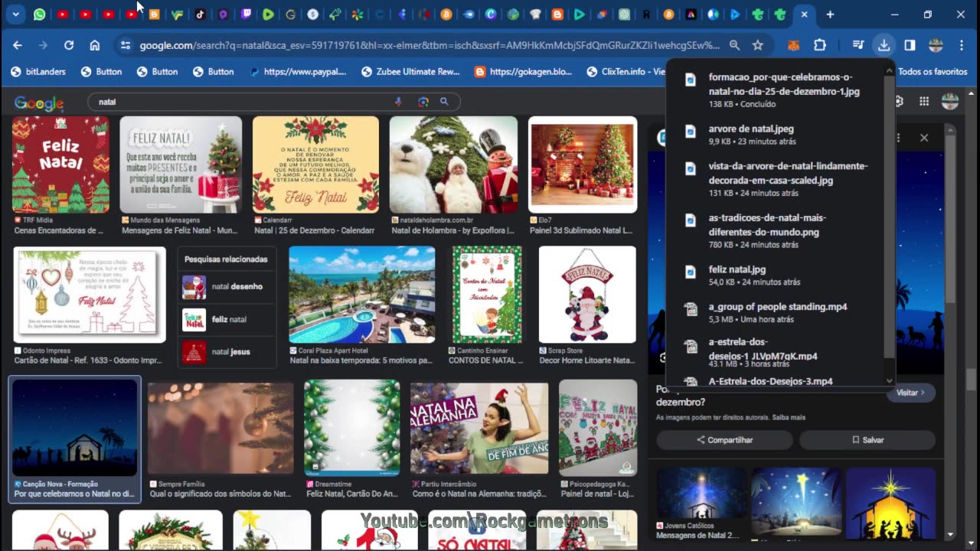Open the yellow nativity star related image
The height and width of the screenshot is (551, 980).
tap(890, 504)
